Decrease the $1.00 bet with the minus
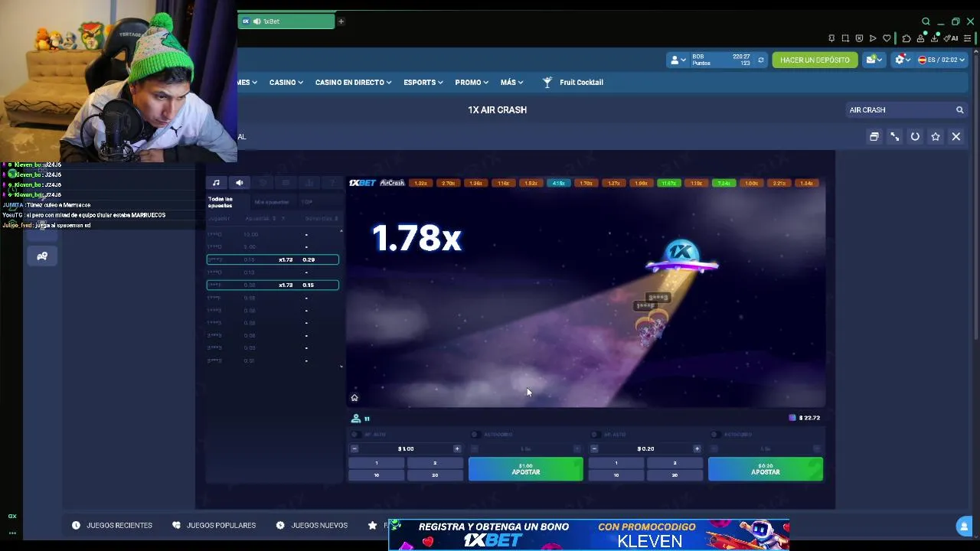This screenshot has width=980, height=551. coord(354,448)
